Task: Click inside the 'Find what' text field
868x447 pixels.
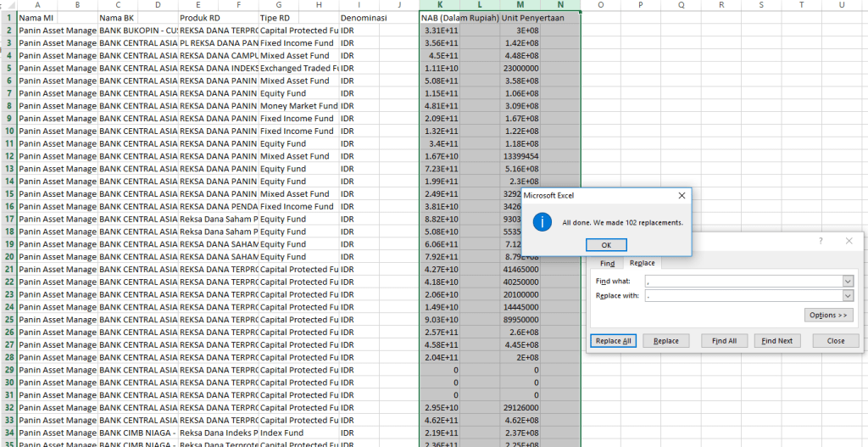Action: tap(742, 281)
